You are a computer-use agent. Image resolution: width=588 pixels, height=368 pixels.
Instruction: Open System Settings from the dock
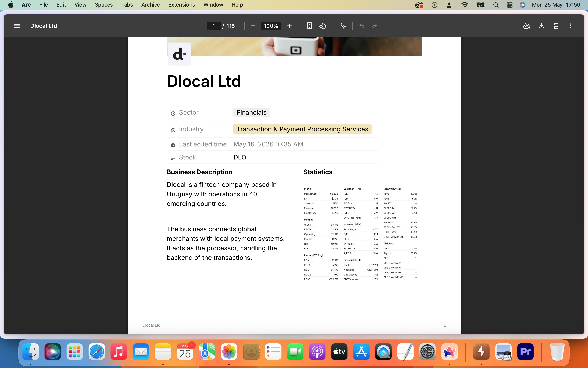pos(427,351)
